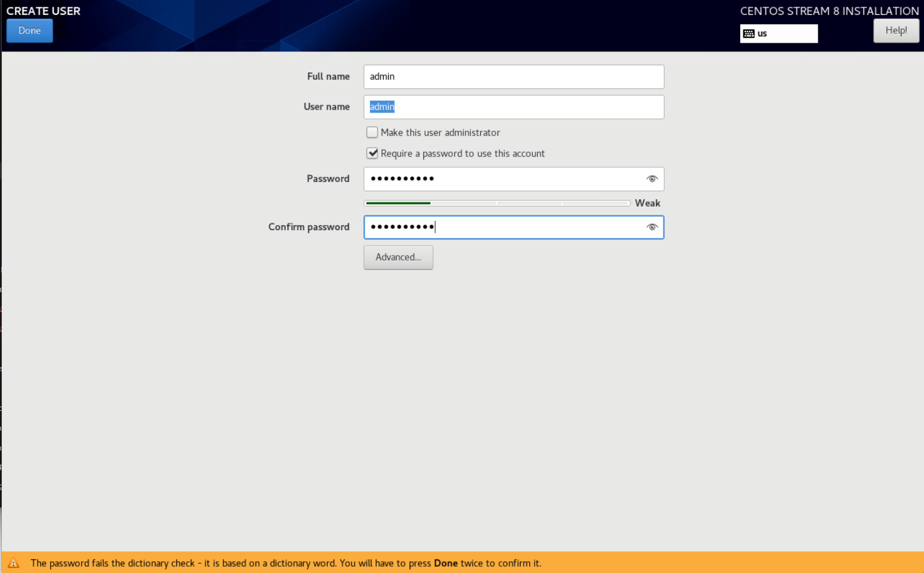Open Advanced... user settings
The height and width of the screenshot is (573, 924).
(398, 257)
